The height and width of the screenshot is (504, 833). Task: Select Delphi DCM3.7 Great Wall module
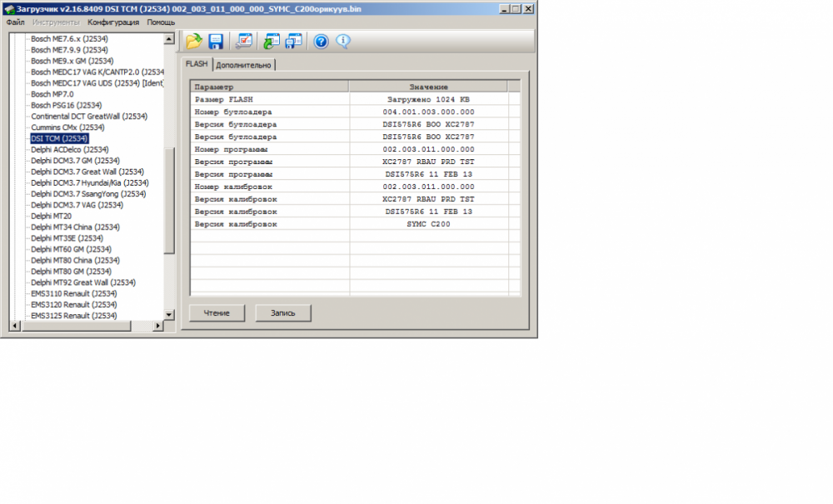pos(87,172)
